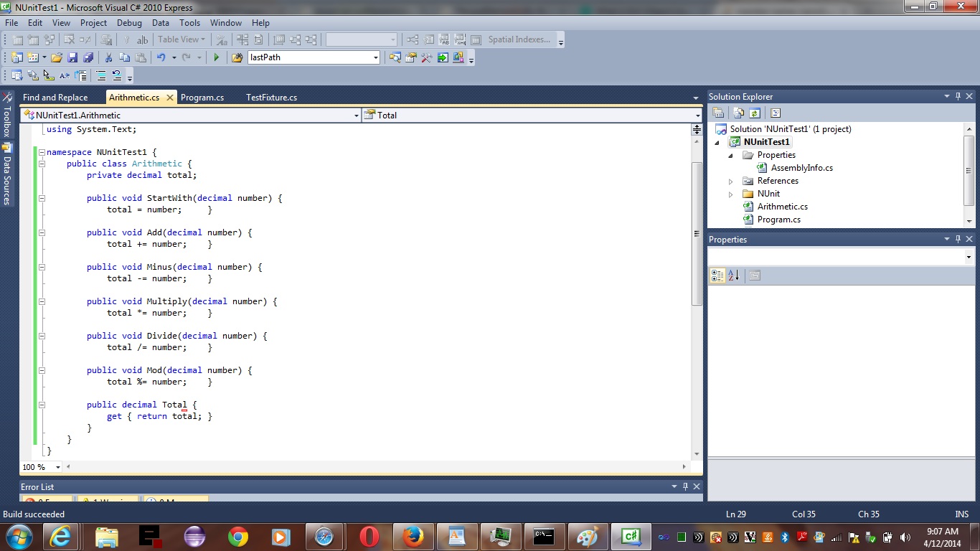The height and width of the screenshot is (551, 980).
Task: Click Show All Files in Solution Explorer
Action: coord(738,113)
